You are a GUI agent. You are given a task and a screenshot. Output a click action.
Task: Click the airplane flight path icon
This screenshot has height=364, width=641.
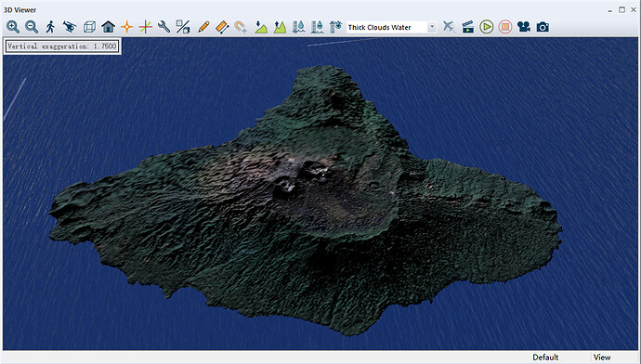(449, 27)
